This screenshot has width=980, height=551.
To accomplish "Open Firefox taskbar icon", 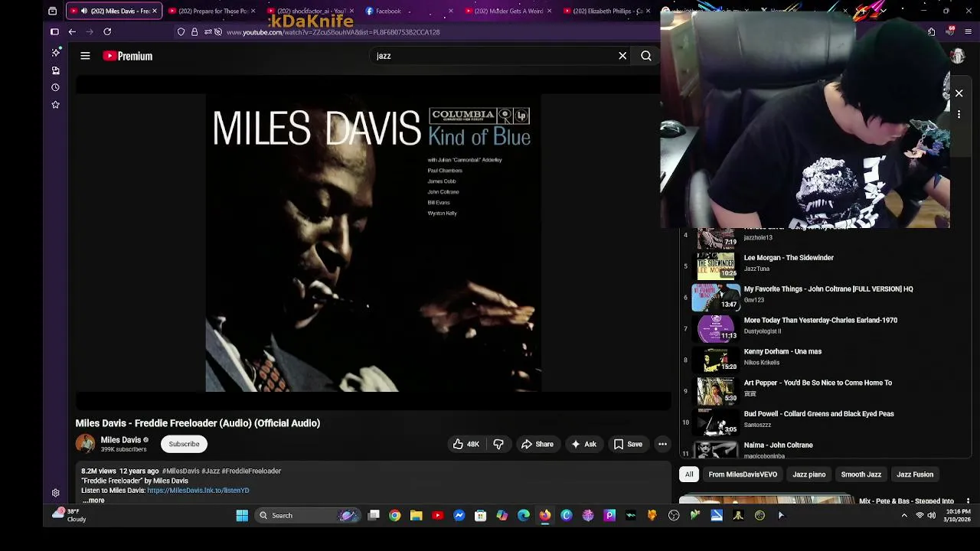I will pos(544,515).
